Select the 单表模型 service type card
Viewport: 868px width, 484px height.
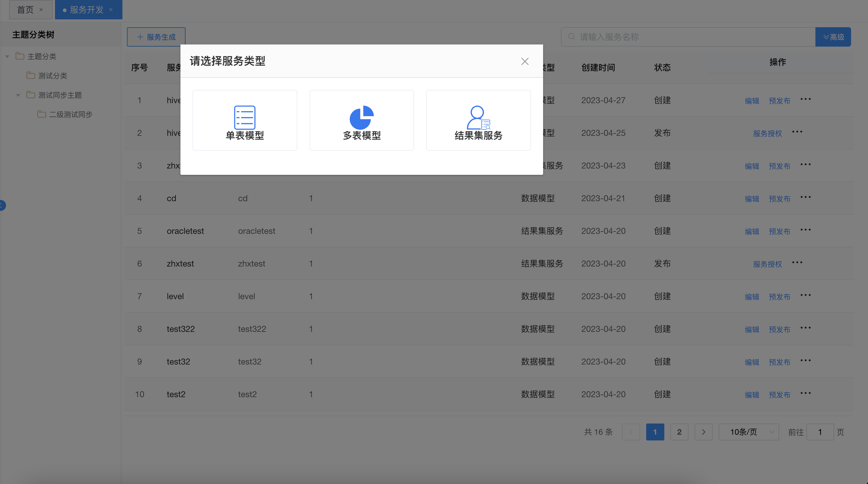coord(245,120)
